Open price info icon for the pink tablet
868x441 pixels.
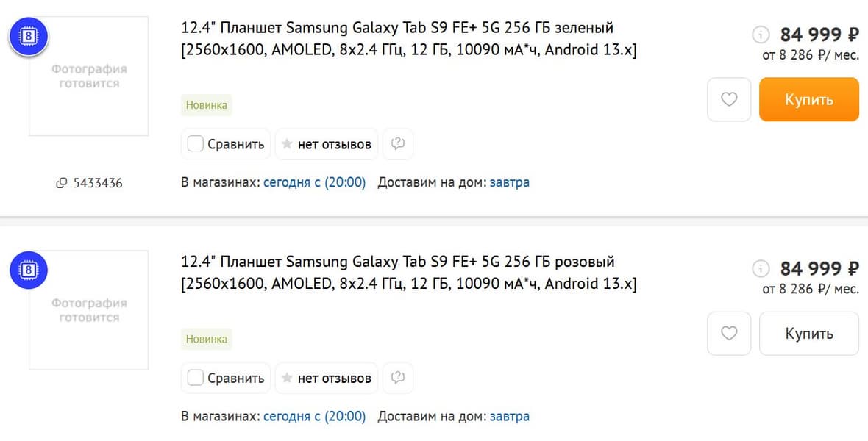tap(761, 269)
